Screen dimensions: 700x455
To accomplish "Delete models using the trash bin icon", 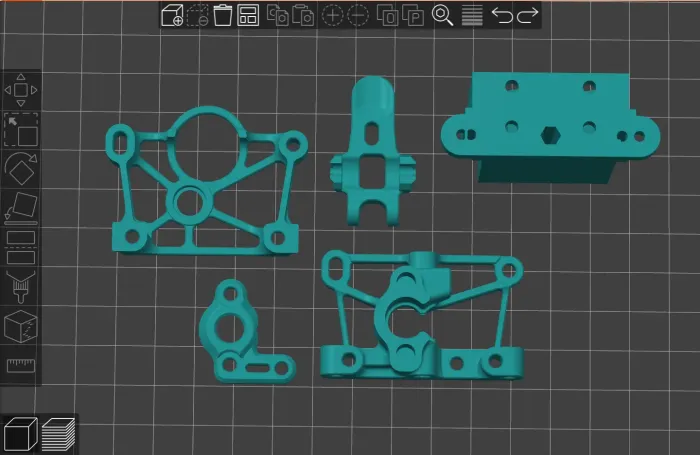I will point(223,15).
